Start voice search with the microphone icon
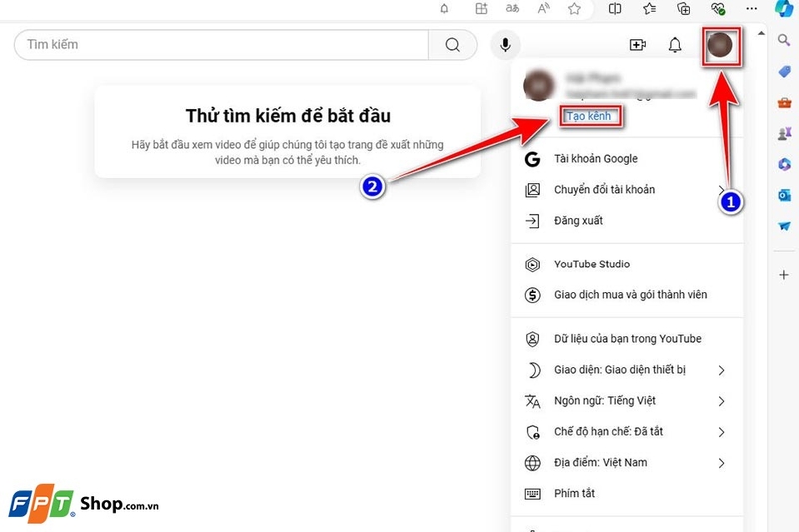 tap(505, 45)
